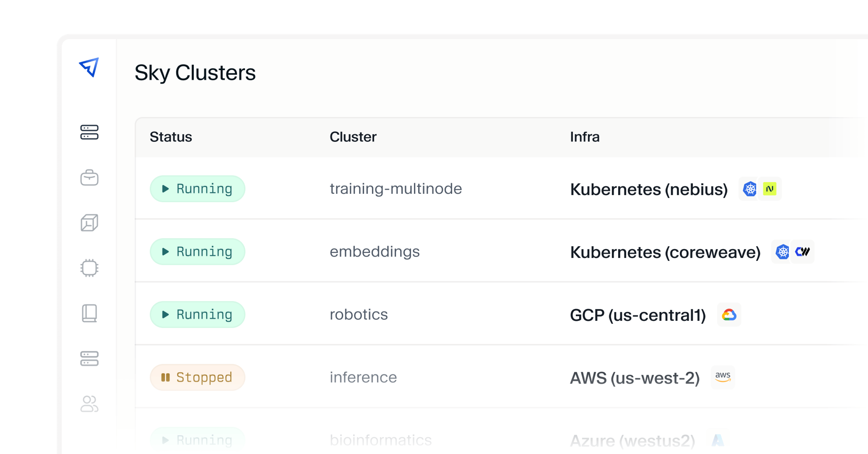Open the training-multinode cluster
Image resolution: width=868 pixels, height=454 pixels.
click(396, 189)
